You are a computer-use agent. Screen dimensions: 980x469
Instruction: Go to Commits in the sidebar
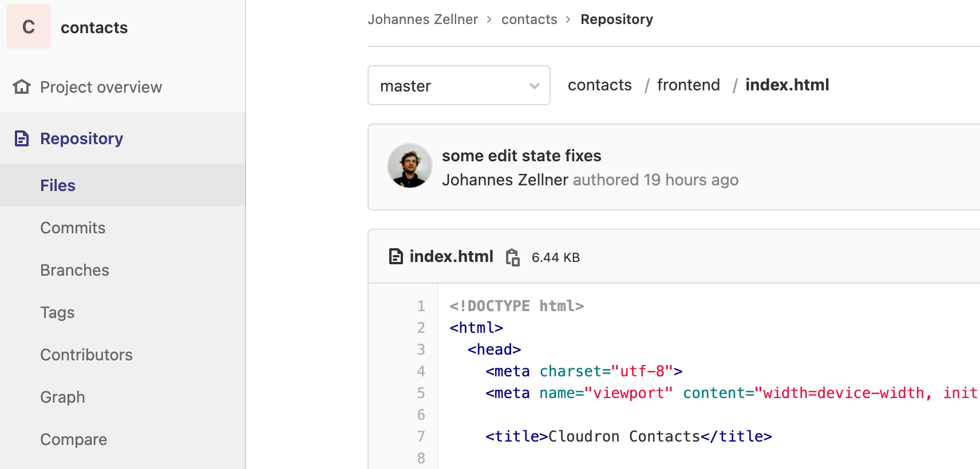(73, 228)
